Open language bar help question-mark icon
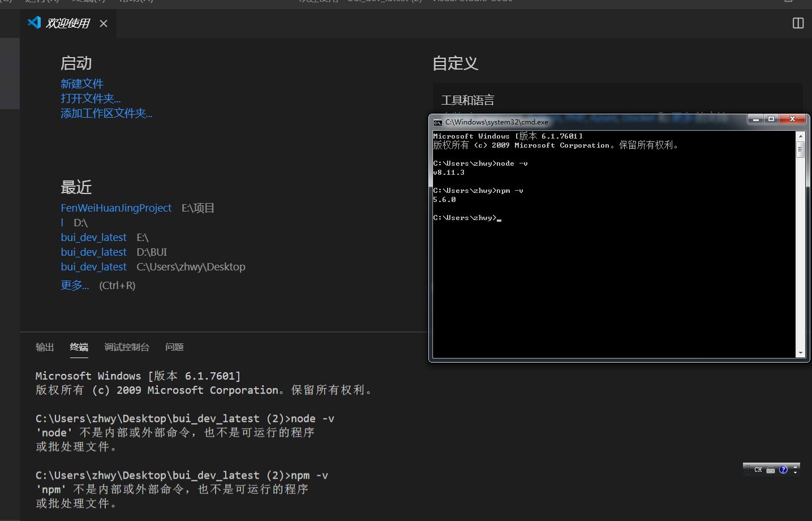This screenshot has width=812, height=521. 783,470
